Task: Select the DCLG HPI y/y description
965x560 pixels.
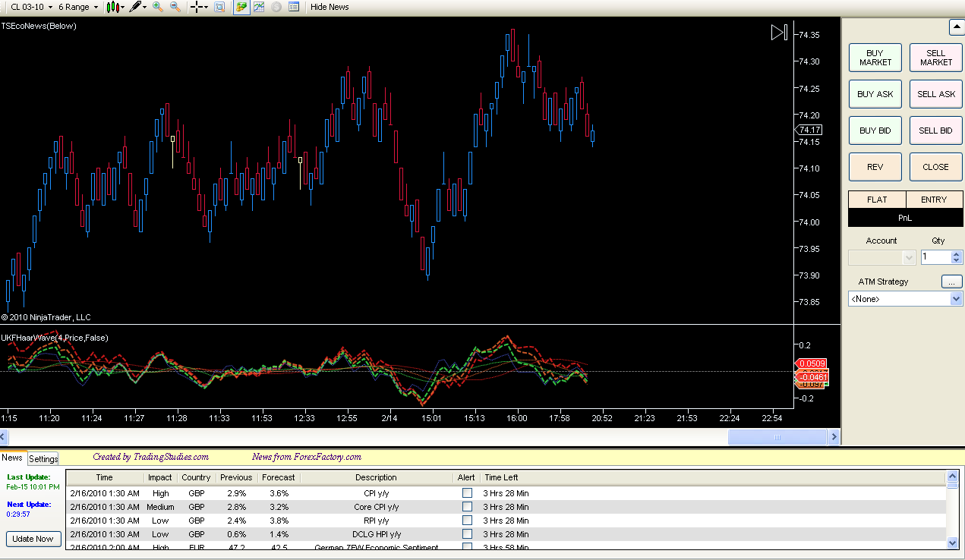Action: [376, 534]
